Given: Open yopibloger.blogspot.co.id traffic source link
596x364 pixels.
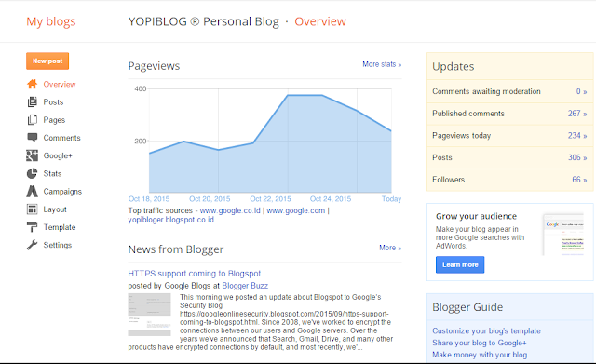Looking at the screenshot, I should click(x=171, y=220).
